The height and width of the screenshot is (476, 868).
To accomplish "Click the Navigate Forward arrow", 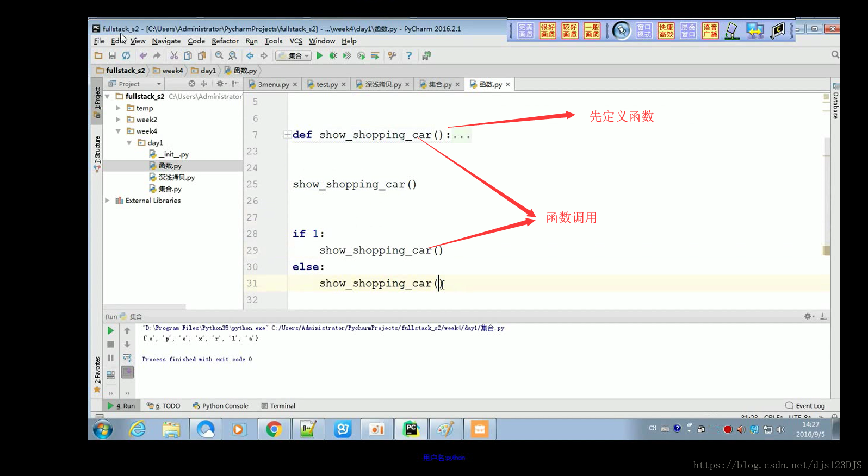I will click(264, 55).
